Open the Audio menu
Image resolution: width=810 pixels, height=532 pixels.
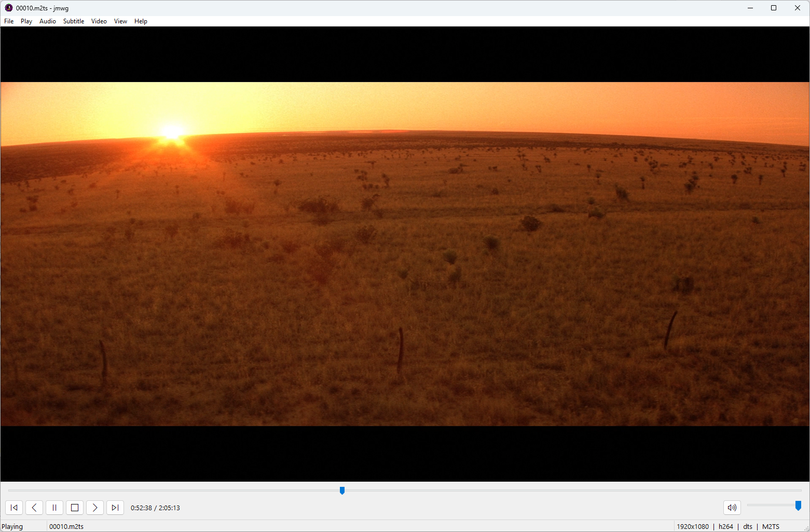coord(48,21)
